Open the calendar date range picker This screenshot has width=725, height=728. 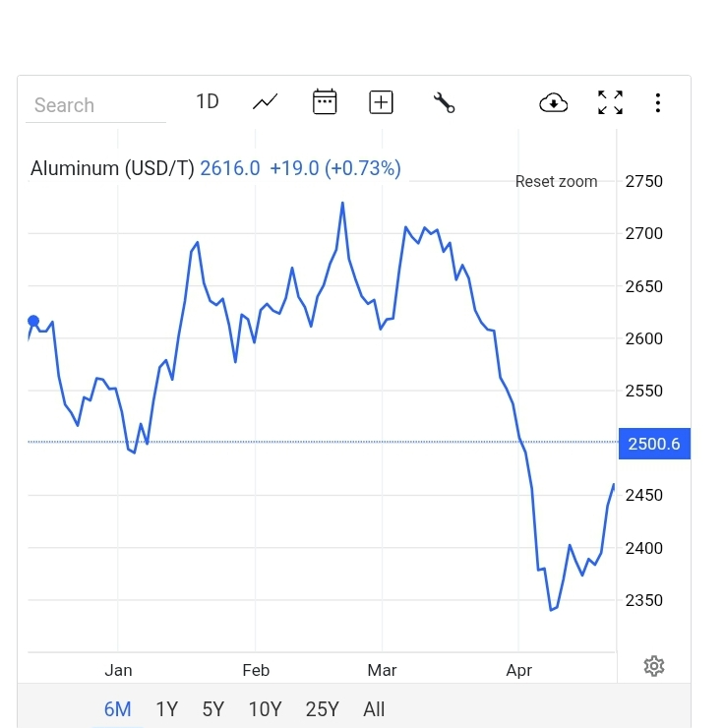coord(325,101)
